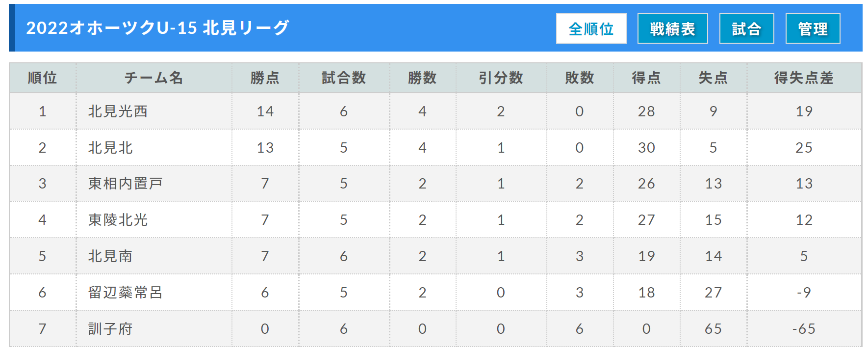
Task: Click the league title 2022オホーツクU-15 北見リーグ
Action: 158,28
